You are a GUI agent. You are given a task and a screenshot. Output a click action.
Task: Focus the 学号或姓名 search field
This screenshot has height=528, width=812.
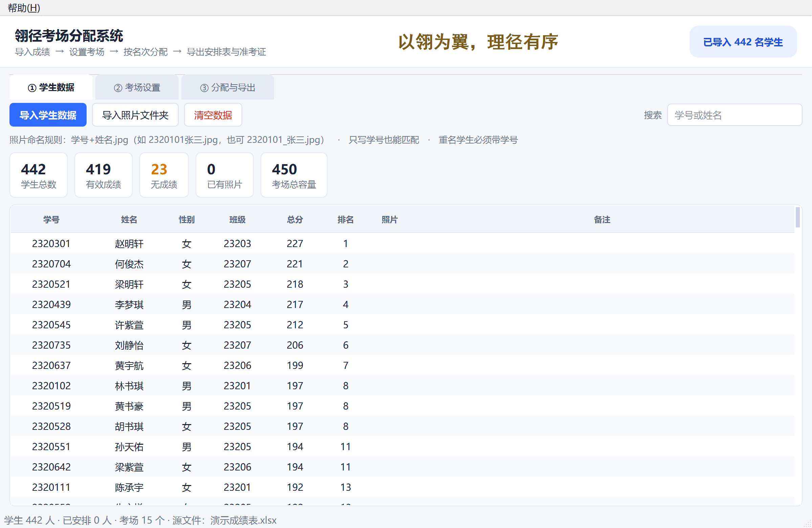tap(735, 115)
